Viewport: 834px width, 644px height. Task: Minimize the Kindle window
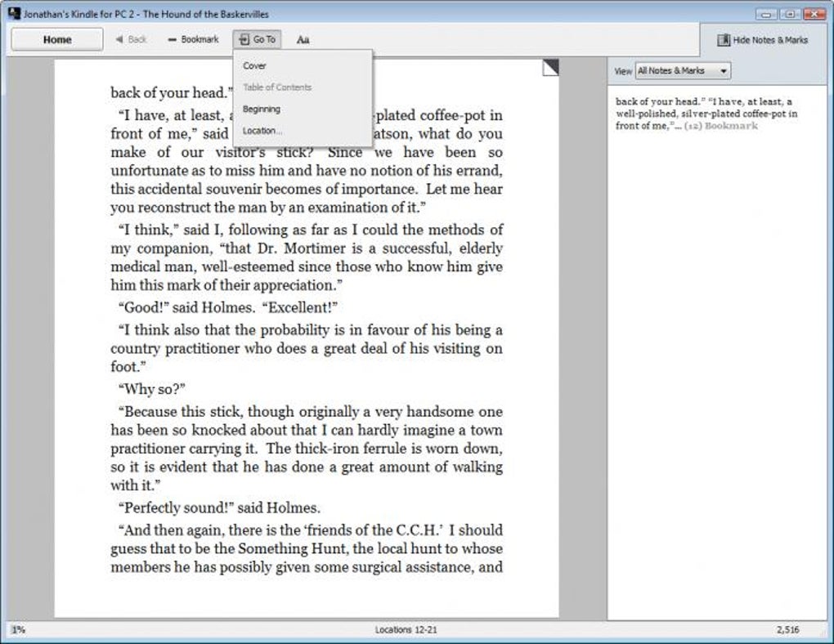766,15
